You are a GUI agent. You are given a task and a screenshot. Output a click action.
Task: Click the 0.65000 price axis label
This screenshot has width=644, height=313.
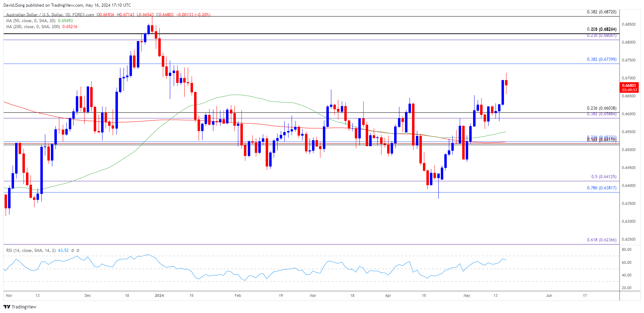[629, 150]
